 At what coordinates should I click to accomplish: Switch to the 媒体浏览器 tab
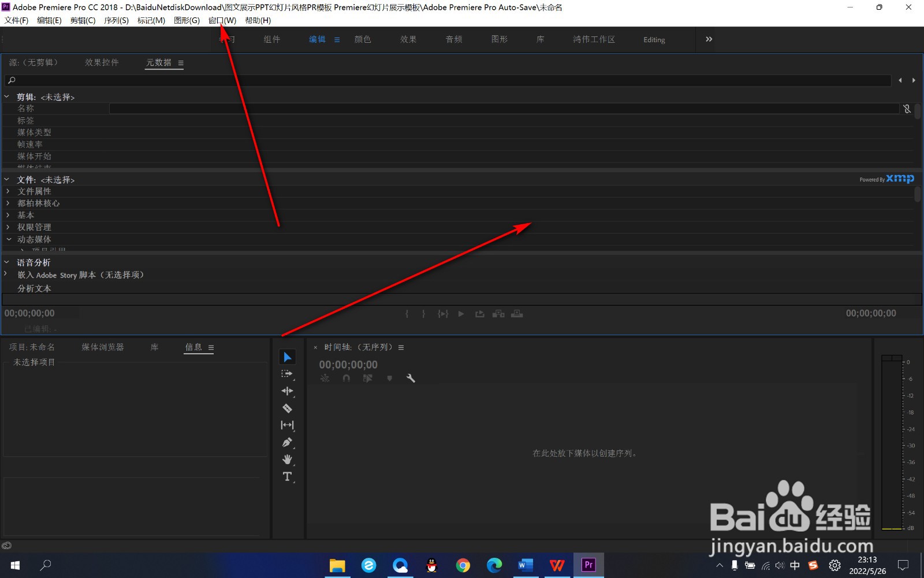pos(103,347)
